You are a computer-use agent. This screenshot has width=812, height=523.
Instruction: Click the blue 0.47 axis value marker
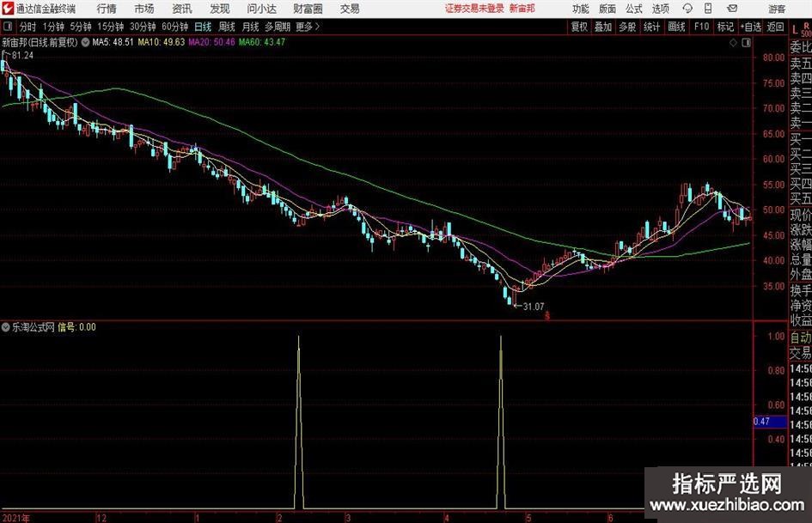(761, 422)
